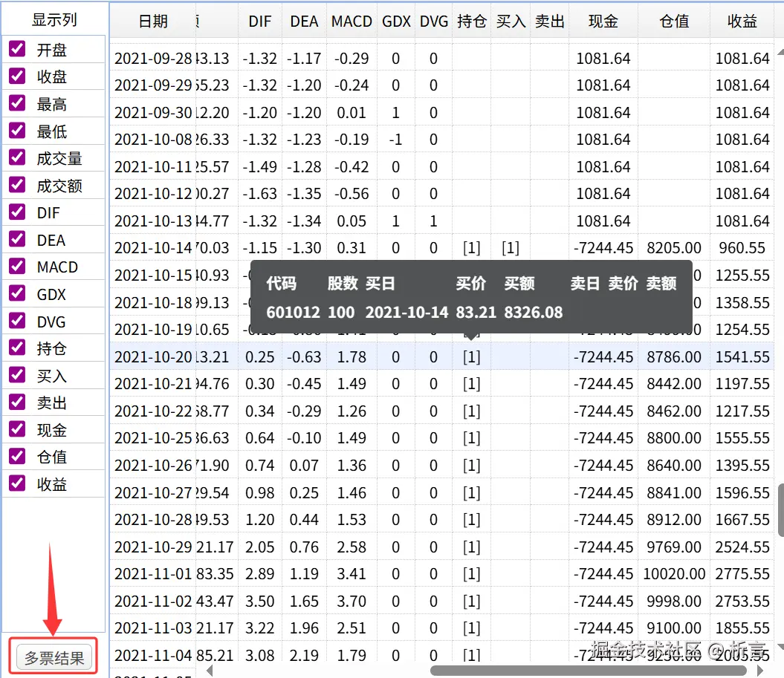Click the vertical scrollbar thumb

tap(780, 509)
